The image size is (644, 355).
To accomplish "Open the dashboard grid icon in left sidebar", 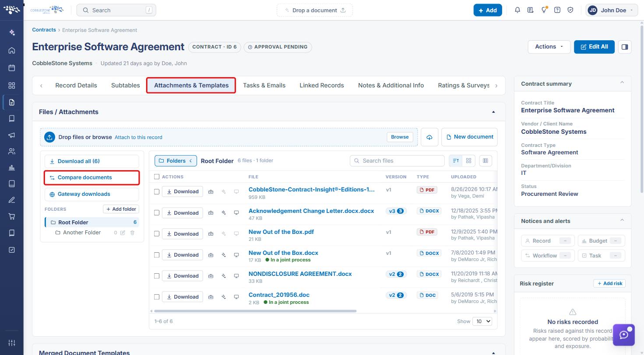I will click(x=12, y=85).
